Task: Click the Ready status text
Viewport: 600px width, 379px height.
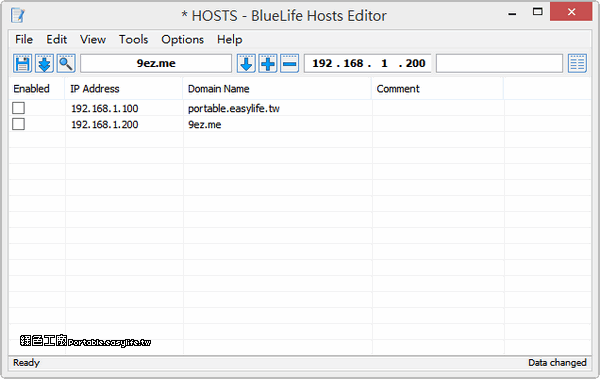Action: click(x=26, y=363)
